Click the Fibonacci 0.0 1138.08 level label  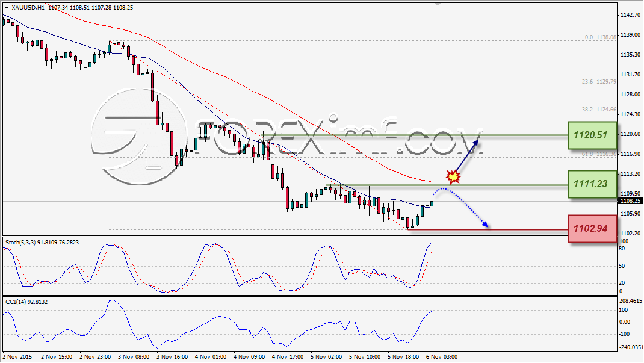pos(601,37)
